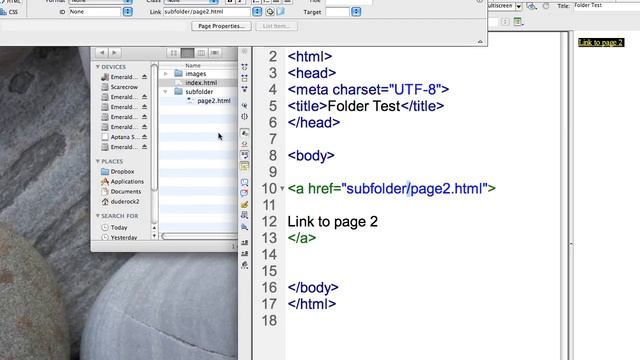Toggle the Word Wrap coding toolbar icon
Viewport: 640px width, 360px height.
pos(244,155)
